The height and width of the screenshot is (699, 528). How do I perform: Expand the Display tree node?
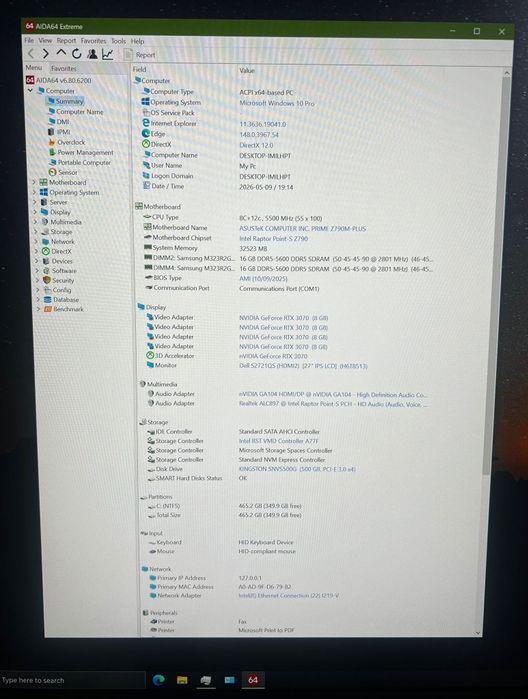(36, 212)
